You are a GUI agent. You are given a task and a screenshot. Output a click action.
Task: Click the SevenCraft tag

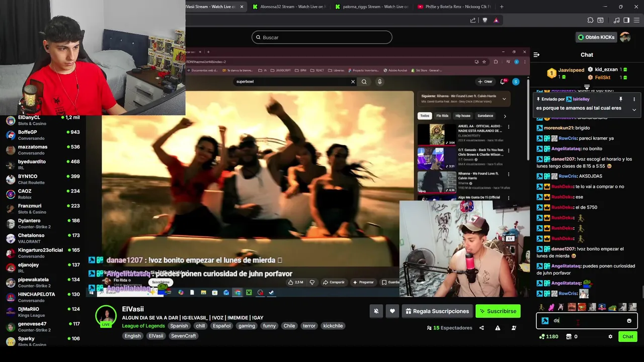[184, 336]
